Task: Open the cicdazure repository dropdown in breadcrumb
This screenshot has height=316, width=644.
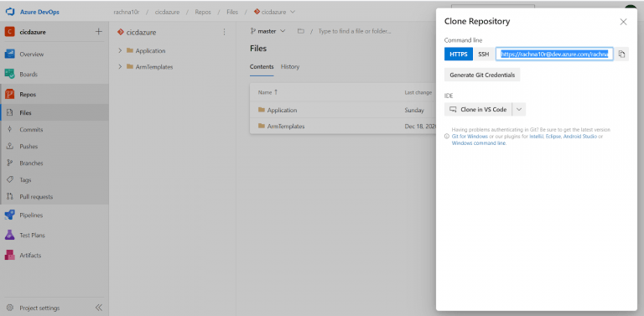Action: point(274,12)
